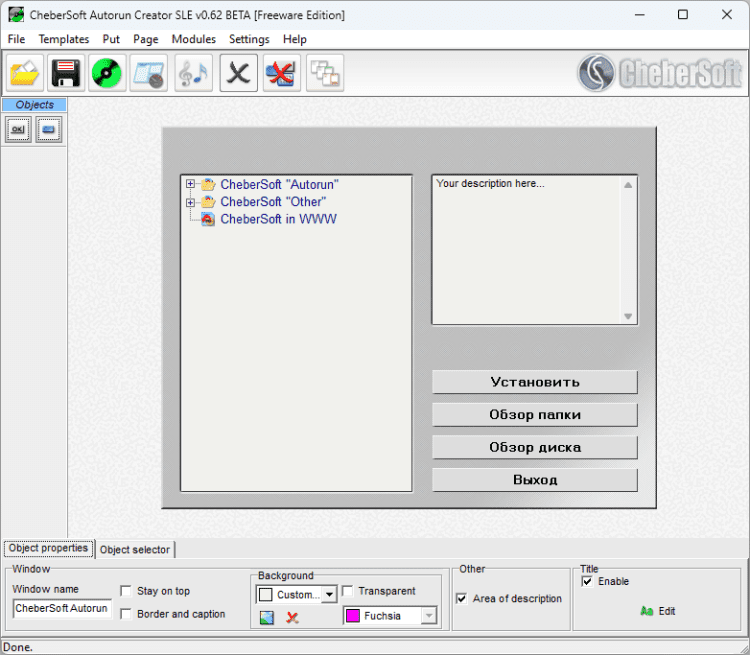Click the Fuchsia magenta color swatch
This screenshot has height=655, width=750.
(x=353, y=616)
